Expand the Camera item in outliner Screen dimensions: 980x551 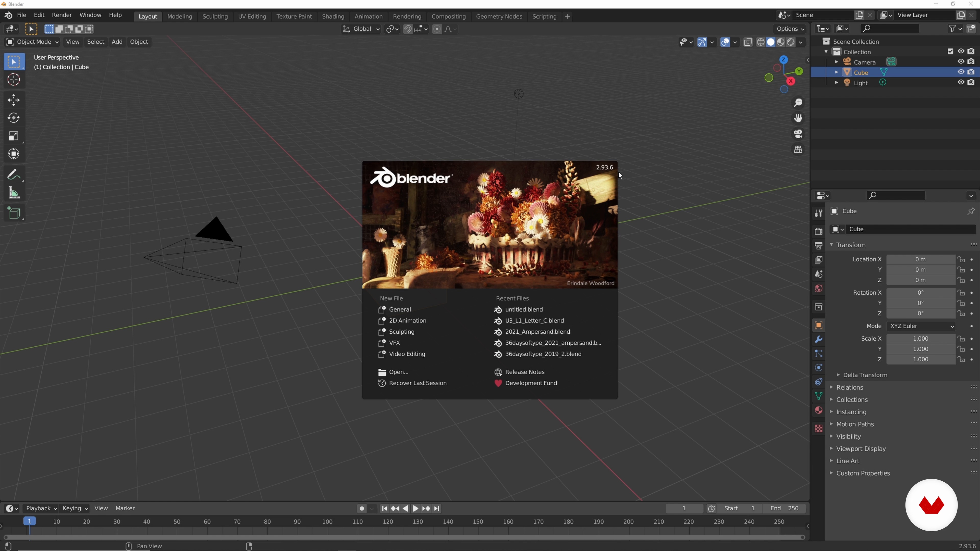point(836,62)
